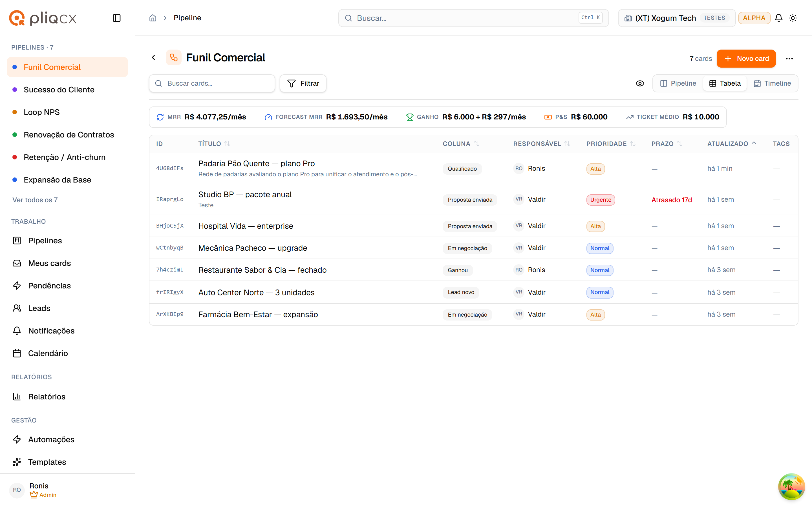The width and height of the screenshot is (812, 507).
Task: Open the Filtrar filter button
Action: pos(303,83)
